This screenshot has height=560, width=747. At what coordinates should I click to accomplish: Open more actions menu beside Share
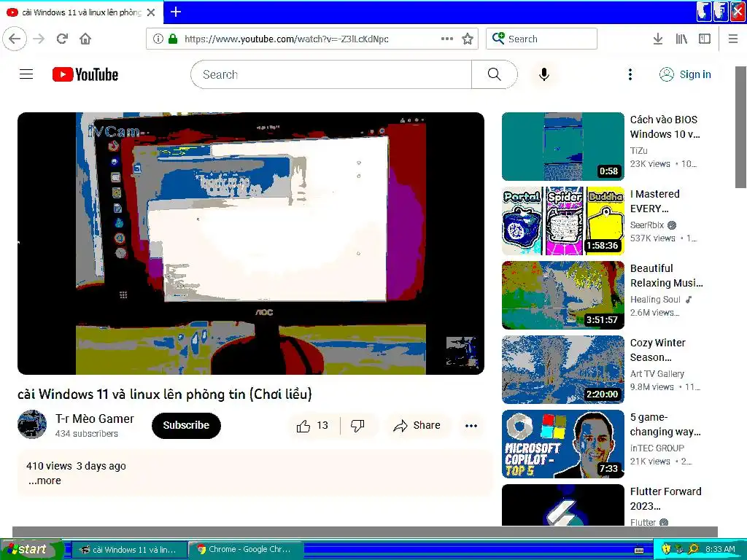[471, 426]
